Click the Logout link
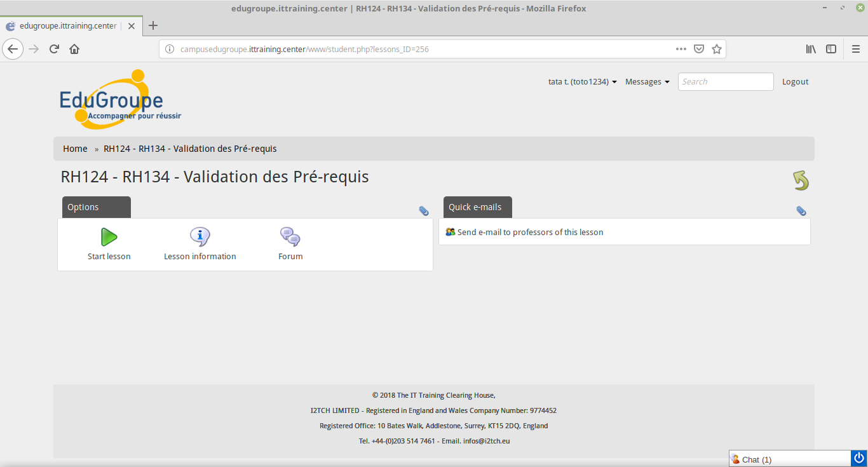The width and height of the screenshot is (868, 467). 795,82
